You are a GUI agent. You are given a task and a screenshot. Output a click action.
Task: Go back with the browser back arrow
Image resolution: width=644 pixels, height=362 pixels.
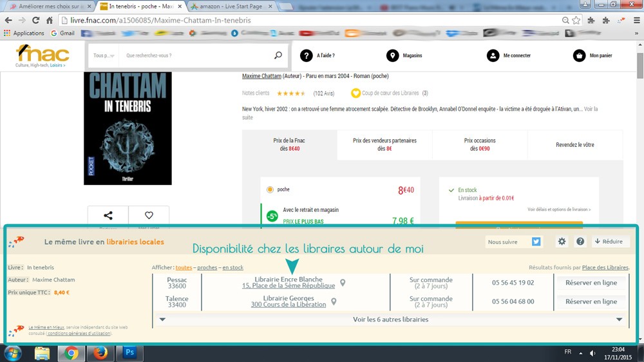[x=8, y=20]
